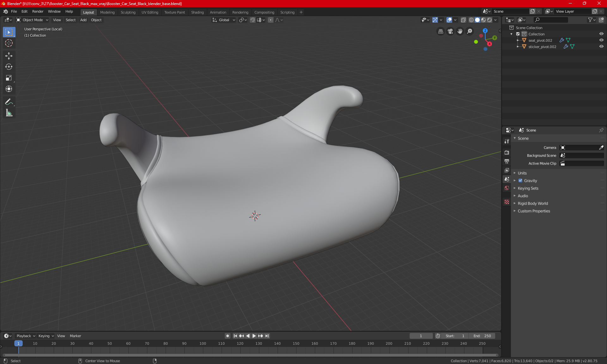Uncheck the Gravity checkbox
The image size is (607, 364).
pyautogui.click(x=520, y=181)
